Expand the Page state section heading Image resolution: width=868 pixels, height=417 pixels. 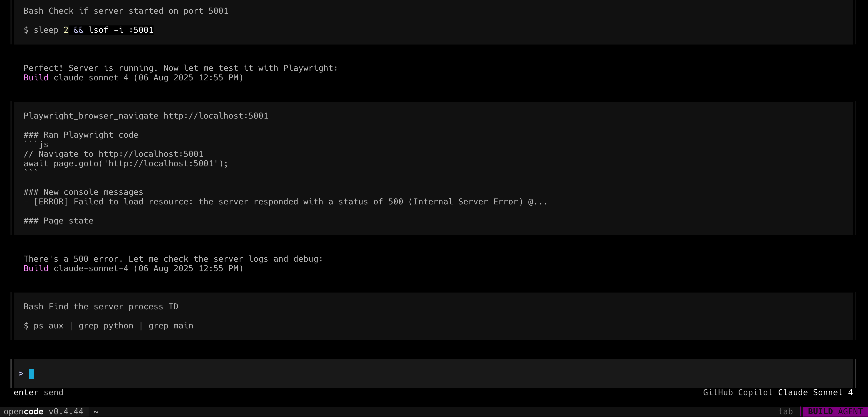point(58,221)
